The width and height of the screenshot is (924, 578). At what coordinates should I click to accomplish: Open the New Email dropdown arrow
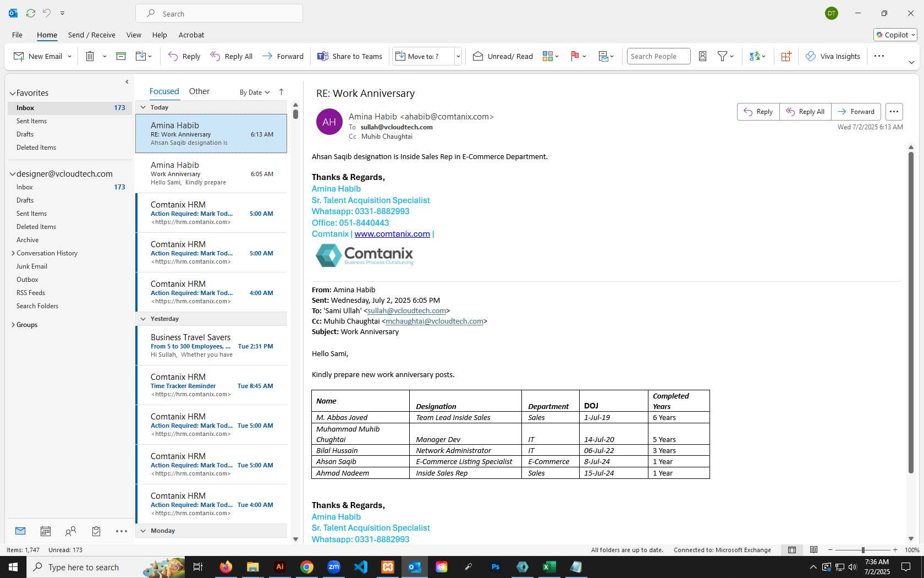tap(69, 56)
